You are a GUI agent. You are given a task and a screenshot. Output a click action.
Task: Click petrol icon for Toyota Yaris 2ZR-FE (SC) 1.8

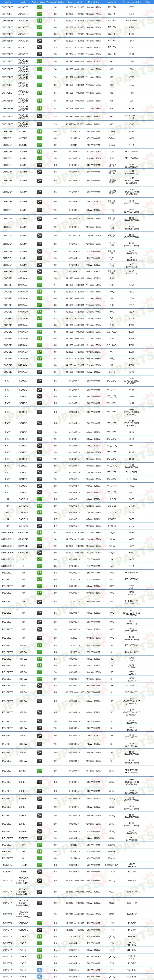coord(40,957)
